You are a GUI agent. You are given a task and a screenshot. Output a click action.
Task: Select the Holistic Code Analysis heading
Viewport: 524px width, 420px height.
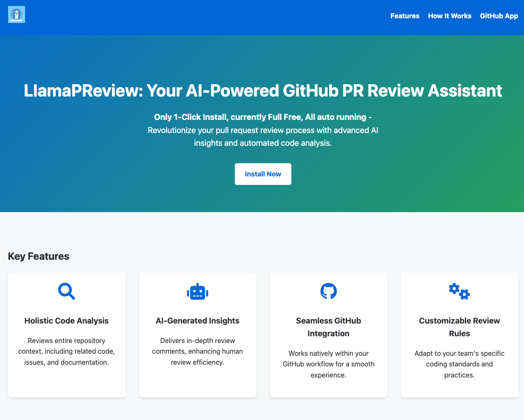click(67, 321)
